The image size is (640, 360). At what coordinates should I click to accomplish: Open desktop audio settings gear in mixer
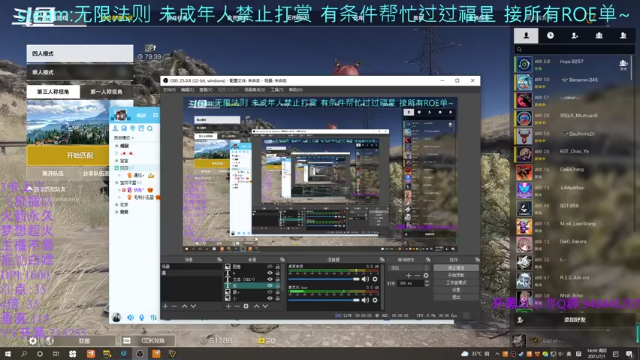pos(375,279)
